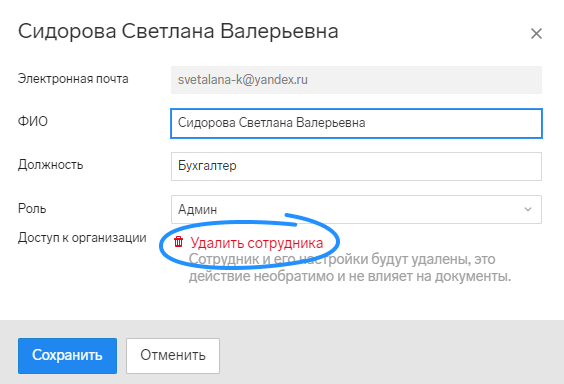Click the Должность label
The height and width of the screenshot is (384, 564).
tap(50, 165)
